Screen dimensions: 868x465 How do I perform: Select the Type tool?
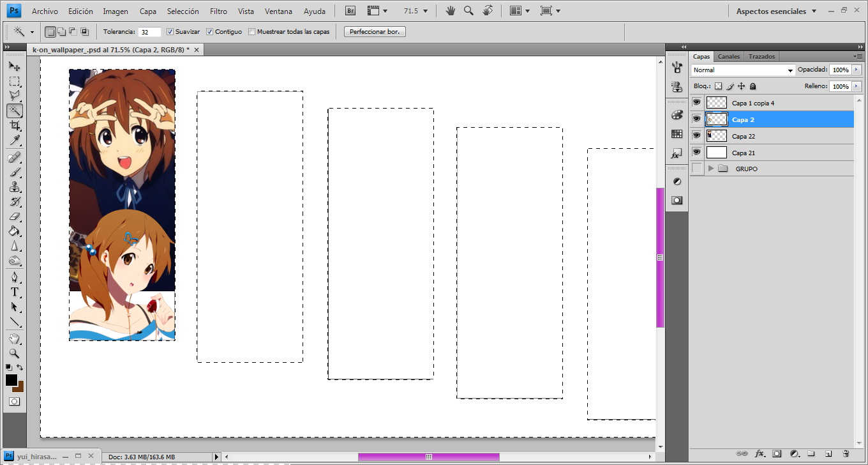click(14, 292)
